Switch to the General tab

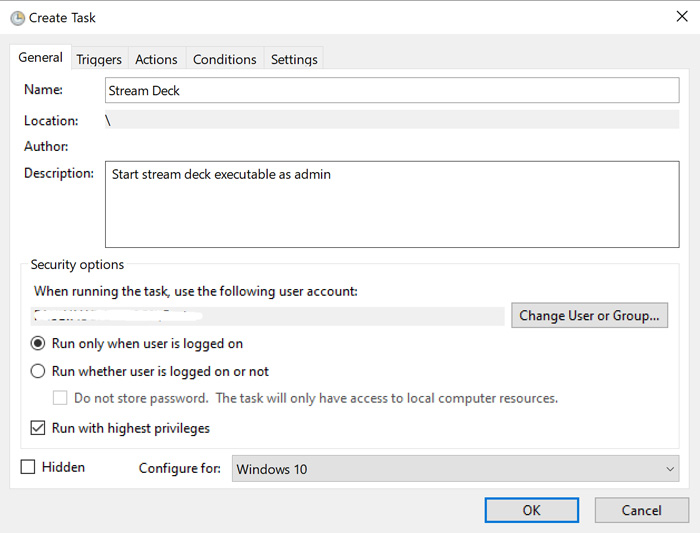pyautogui.click(x=40, y=58)
